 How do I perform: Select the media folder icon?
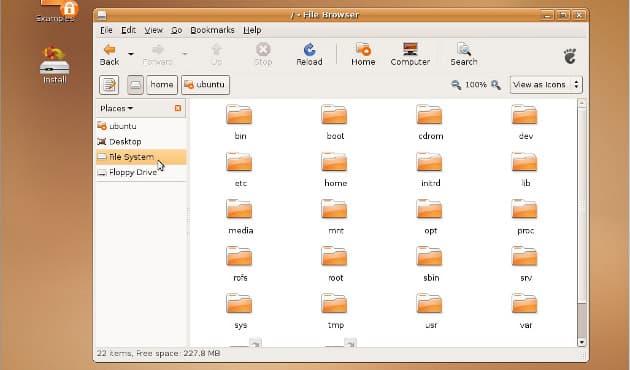pos(239,209)
